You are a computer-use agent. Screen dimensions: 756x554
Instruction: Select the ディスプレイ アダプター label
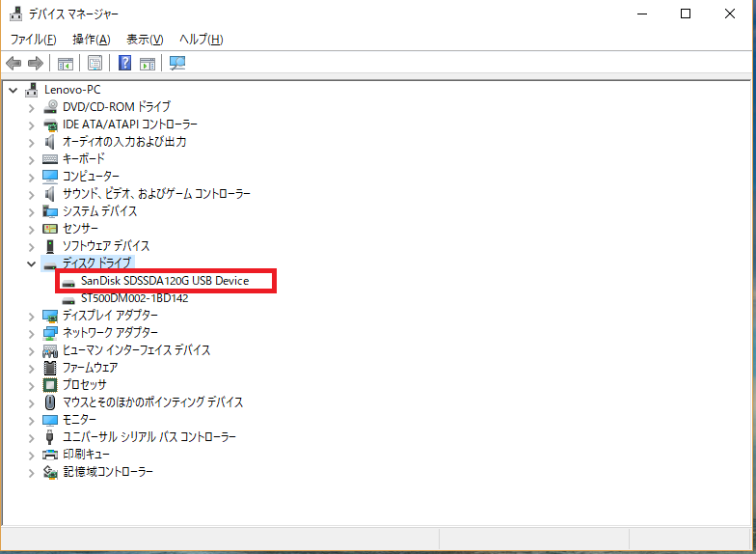point(110,316)
